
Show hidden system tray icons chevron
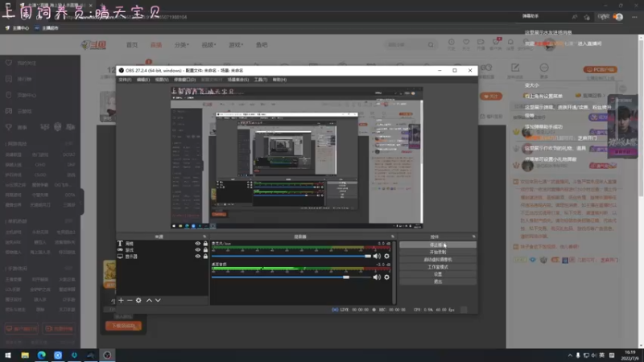(x=570, y=356)
